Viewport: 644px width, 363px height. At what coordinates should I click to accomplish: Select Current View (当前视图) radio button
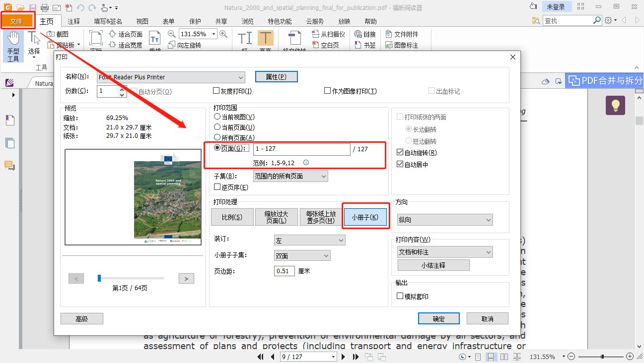click(217, 117)
